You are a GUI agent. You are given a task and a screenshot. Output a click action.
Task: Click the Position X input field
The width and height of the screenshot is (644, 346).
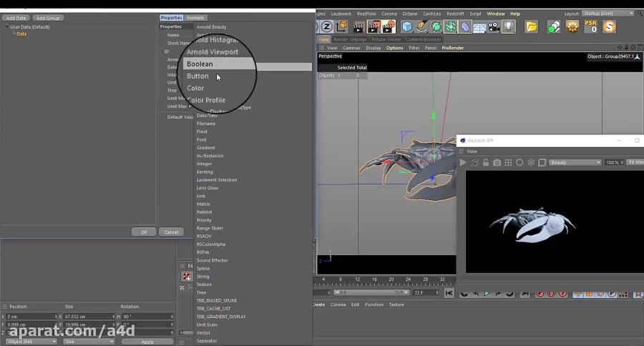(30, 316)
